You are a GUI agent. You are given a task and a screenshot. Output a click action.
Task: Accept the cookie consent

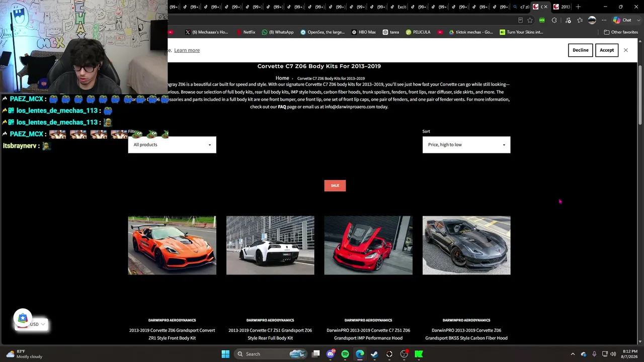tap(607, 50)
